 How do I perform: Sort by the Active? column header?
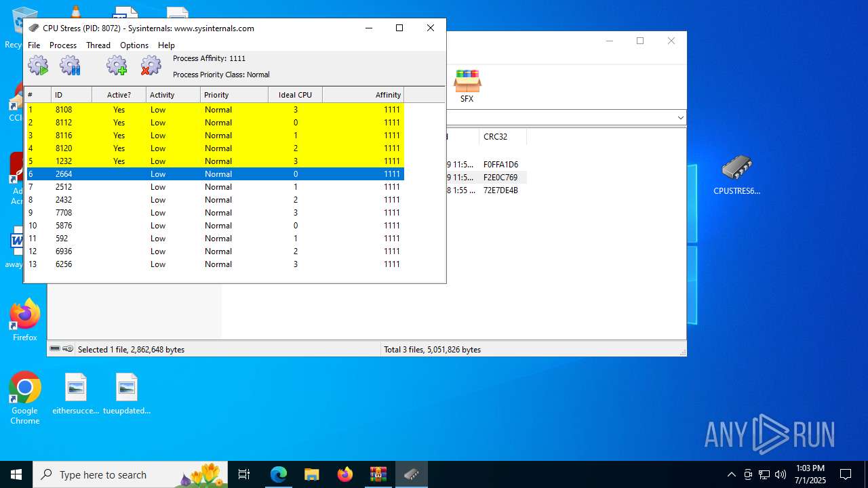119,95
